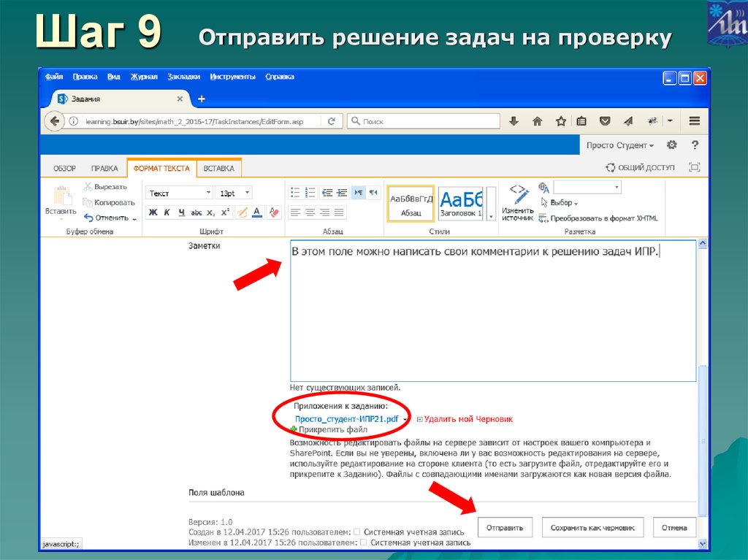Apply Italic formatting
The width and height of the screenshot is (748, 560).
click(x=167, y=212)
